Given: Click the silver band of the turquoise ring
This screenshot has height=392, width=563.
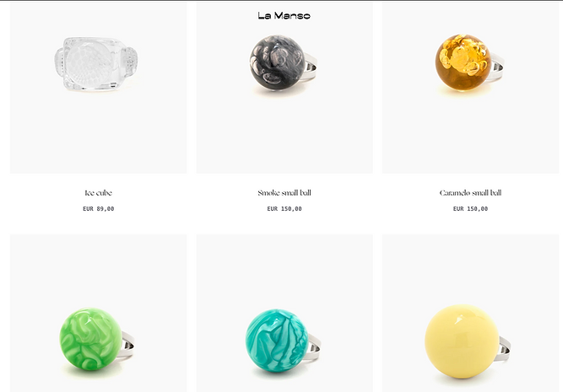Looking at the screenshot, I should click(x=314, y=346).
